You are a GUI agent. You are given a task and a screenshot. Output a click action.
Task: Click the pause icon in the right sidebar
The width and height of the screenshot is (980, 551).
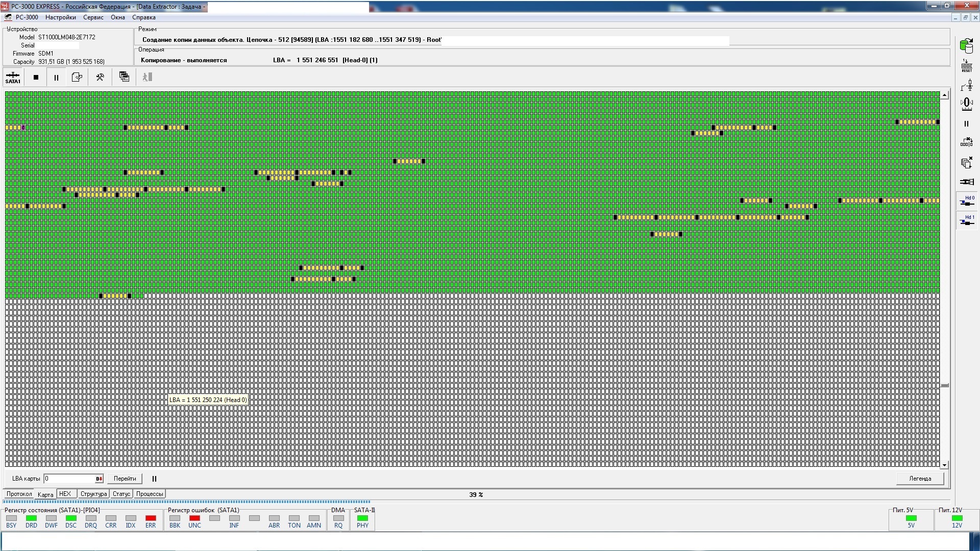966,123
